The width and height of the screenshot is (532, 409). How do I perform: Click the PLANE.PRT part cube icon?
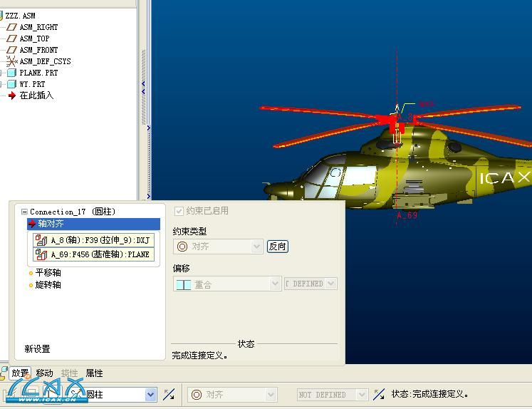12,73
